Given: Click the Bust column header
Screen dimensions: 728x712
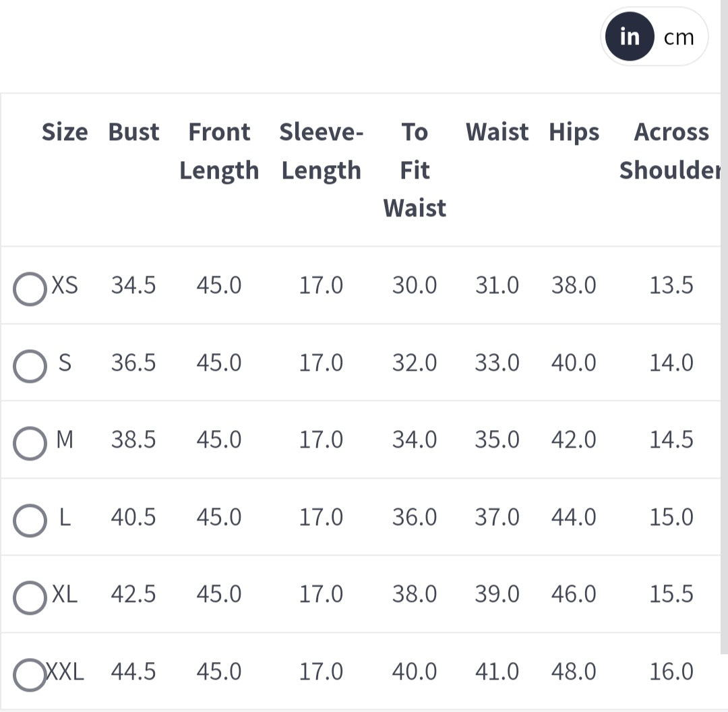Looking at the screenshot, I should pos(133,132).
